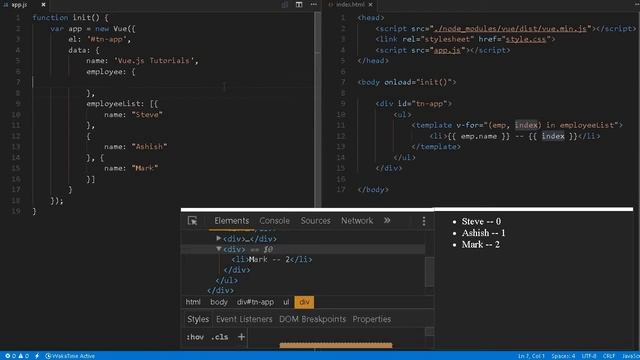Click 'Mark -- 2' in rendered page
640x360 pixels.
click(x=480, y=244)
